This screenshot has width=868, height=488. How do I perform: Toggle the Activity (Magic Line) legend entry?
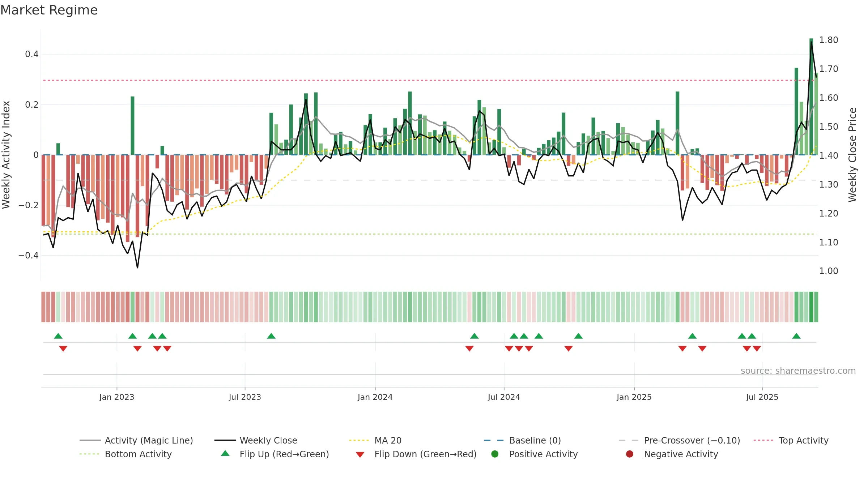pos(136,440)
